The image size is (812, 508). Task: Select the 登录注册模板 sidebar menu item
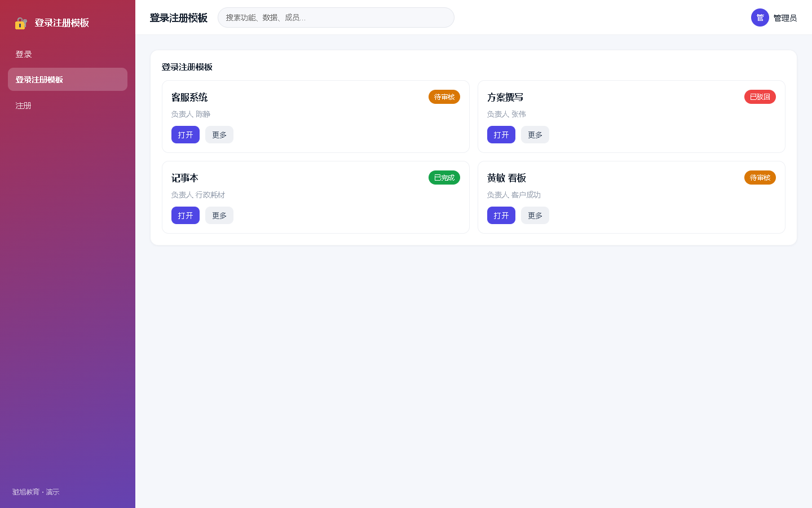pyautogui.click(x=68, y=80)
